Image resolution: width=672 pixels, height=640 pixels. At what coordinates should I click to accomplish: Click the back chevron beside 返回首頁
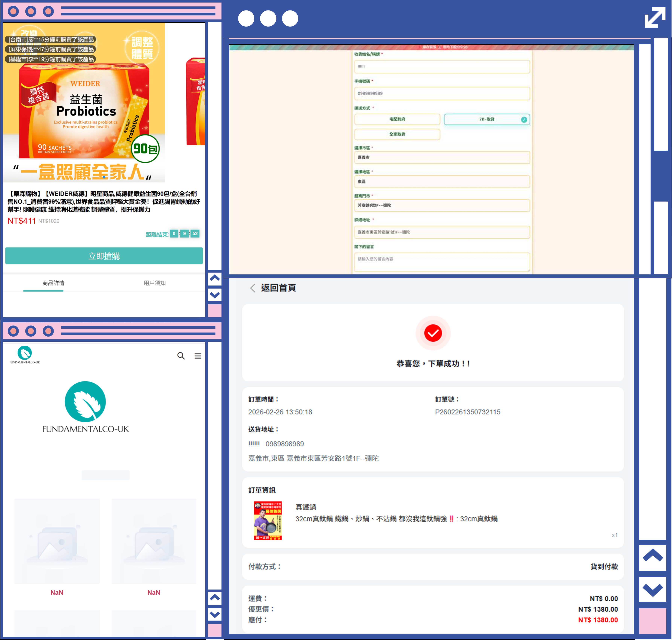(252, 288)
